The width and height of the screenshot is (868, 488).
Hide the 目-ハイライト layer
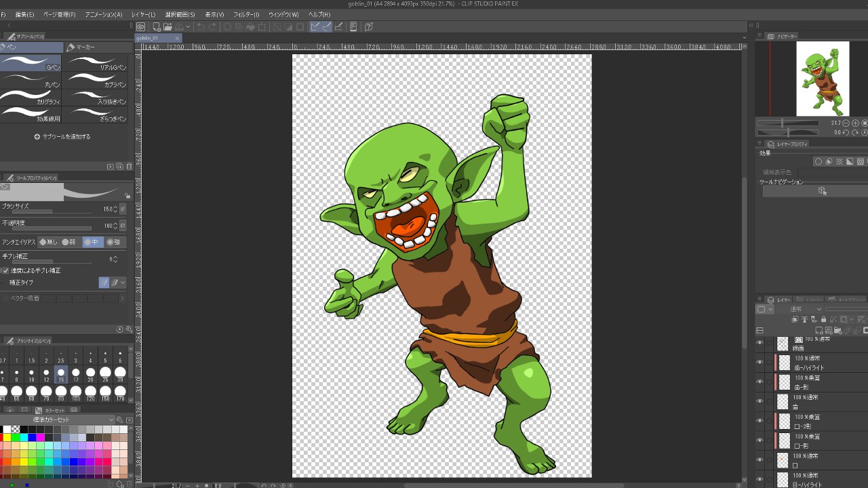point(759,480)
